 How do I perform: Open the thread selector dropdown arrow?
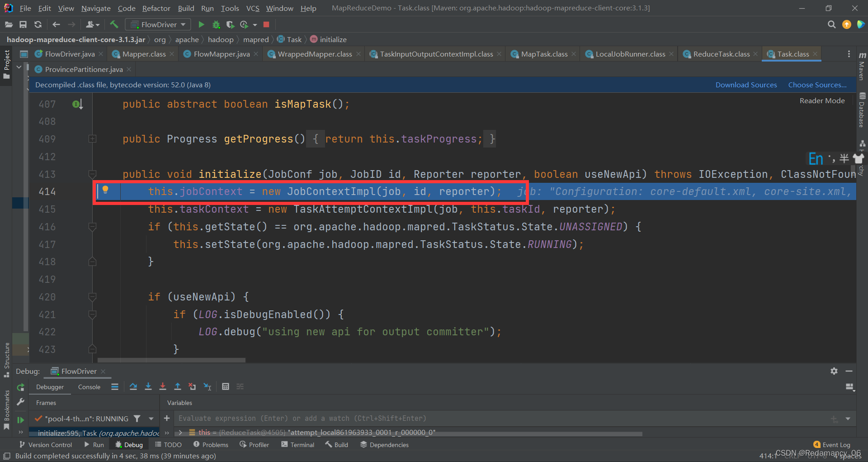tap(151, 419)
